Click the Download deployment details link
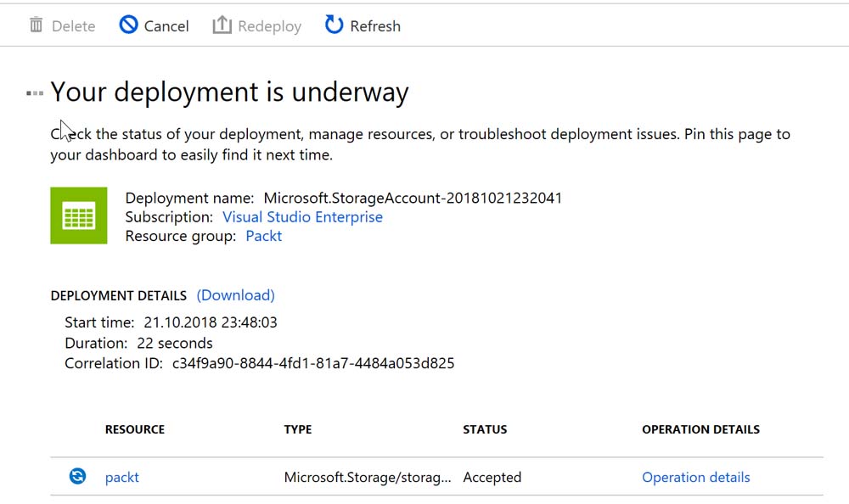The width and height of the screenshot is (849, 504). click(235, 295)
